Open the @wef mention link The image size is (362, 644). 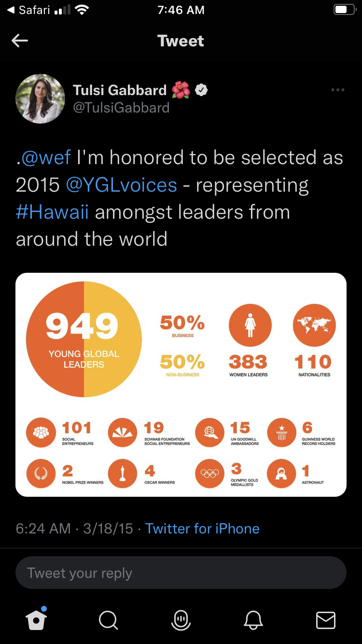[x=46, y=157]
